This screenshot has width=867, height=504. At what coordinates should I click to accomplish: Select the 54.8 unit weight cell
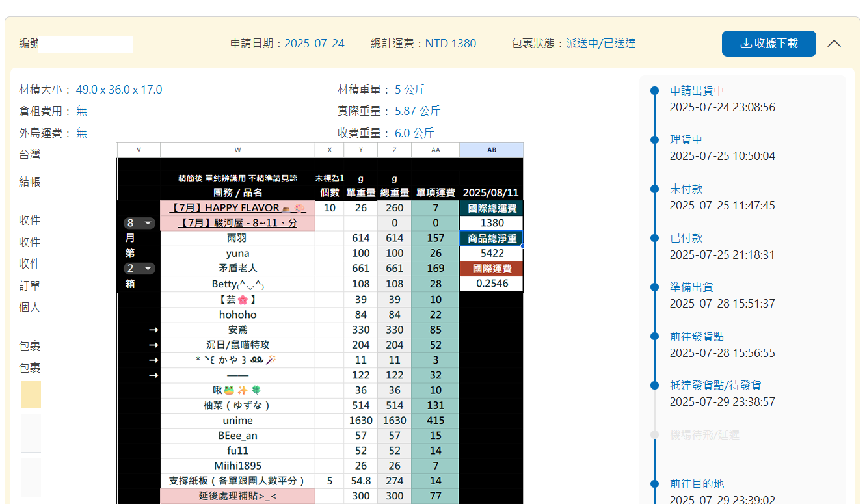[360, 481]
